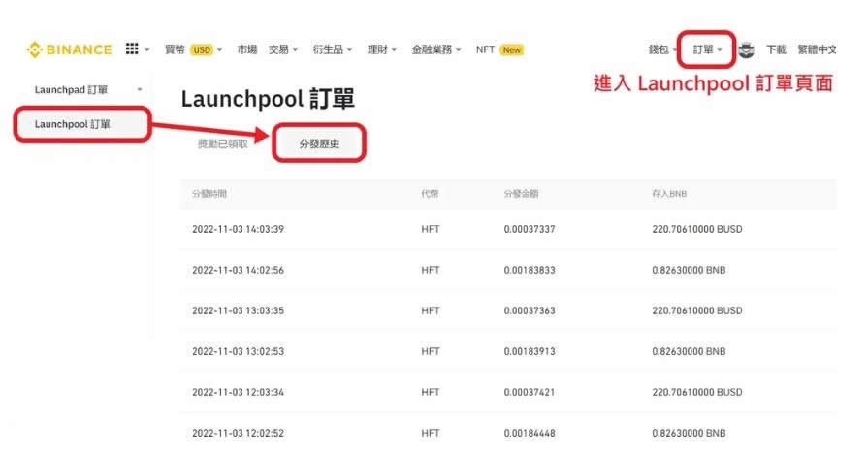The height and width of the screenshot is (455, 868).
Task: Click the 下載 download link
Action: coord(776,49)
